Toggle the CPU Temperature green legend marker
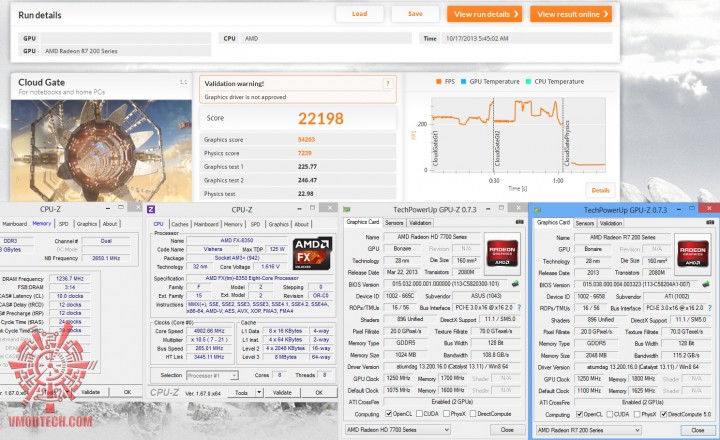 [x=528, y=81]
